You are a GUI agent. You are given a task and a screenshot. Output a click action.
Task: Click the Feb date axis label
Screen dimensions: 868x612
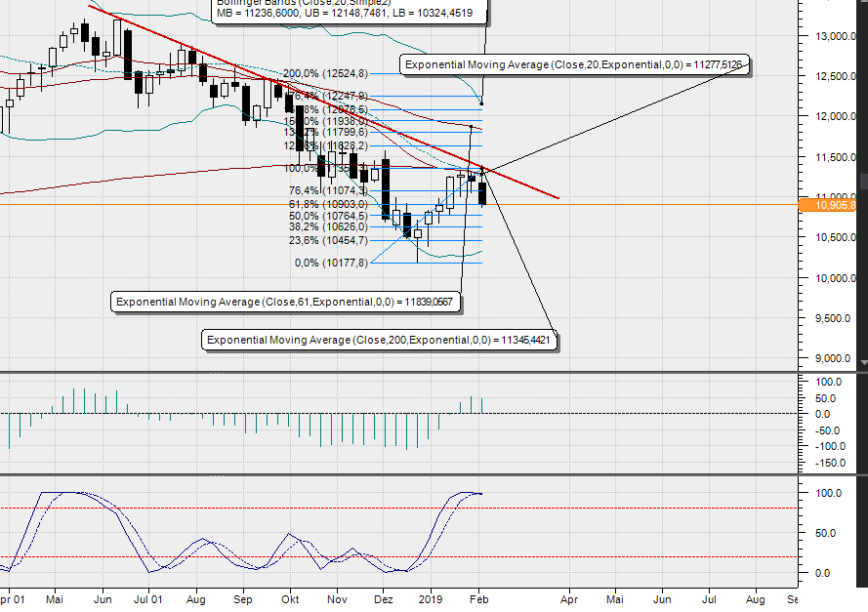(x=478, y=600)
